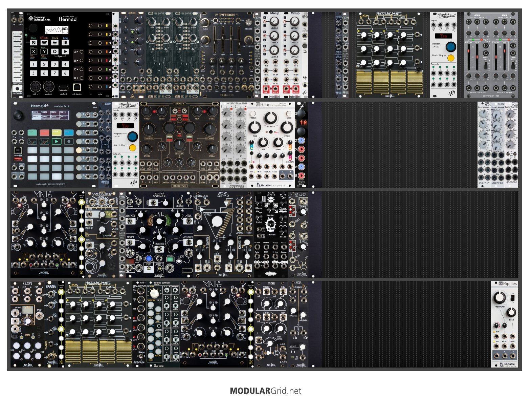Screen dimensions: 532x398
Task: Tap the green step pad on Hermod+
Action: (32, 132)
